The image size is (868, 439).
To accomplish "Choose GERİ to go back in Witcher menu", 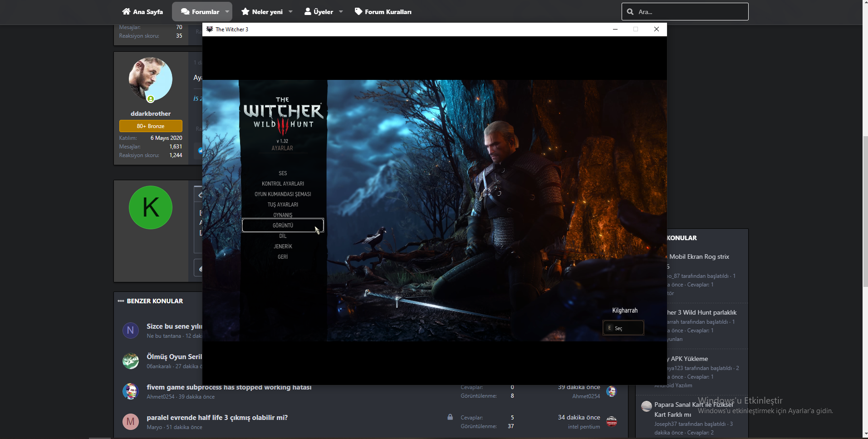I will (283, 257).
